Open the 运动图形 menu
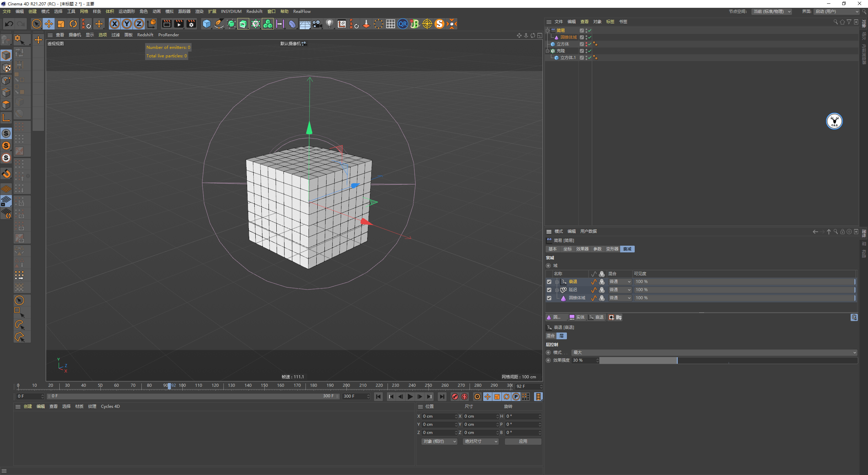This screenshot has width=868, height=475. click(x=127, y=11)
